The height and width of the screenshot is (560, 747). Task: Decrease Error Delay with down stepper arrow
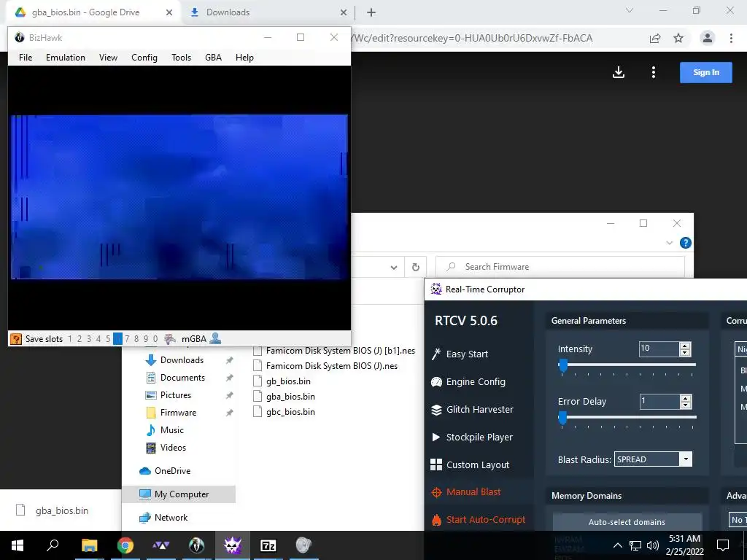(x=685, y=405)
